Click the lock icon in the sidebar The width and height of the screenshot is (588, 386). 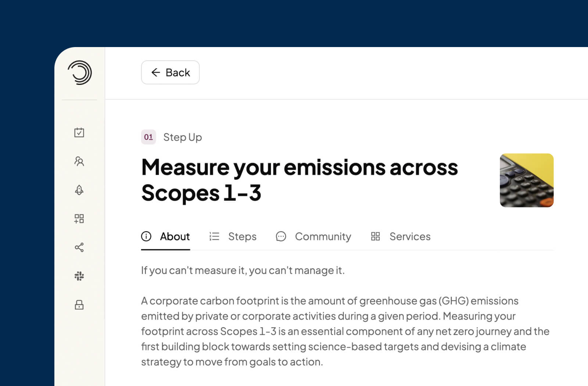[x=79, y=304]
